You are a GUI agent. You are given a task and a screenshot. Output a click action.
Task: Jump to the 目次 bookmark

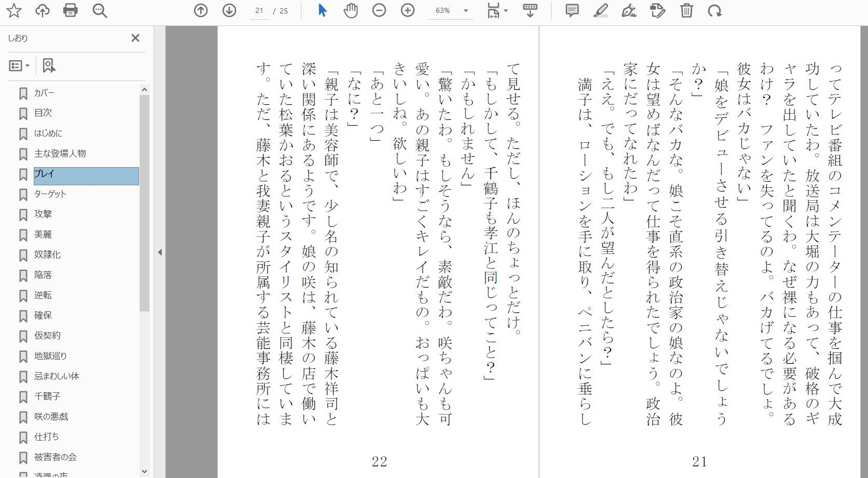click(x=43, y=113)
